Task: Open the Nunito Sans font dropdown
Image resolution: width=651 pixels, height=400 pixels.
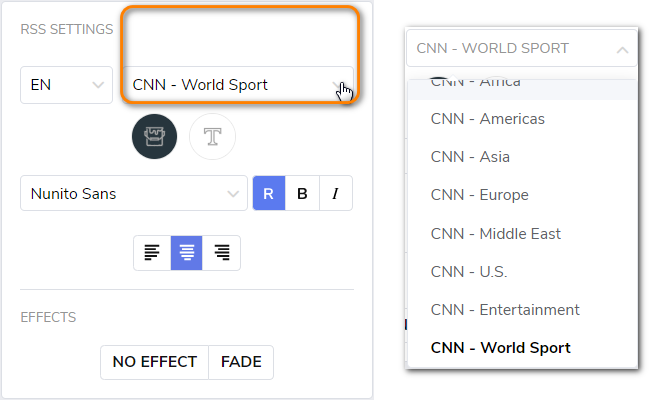Action: pyautogui.click(x=134, y=193)
